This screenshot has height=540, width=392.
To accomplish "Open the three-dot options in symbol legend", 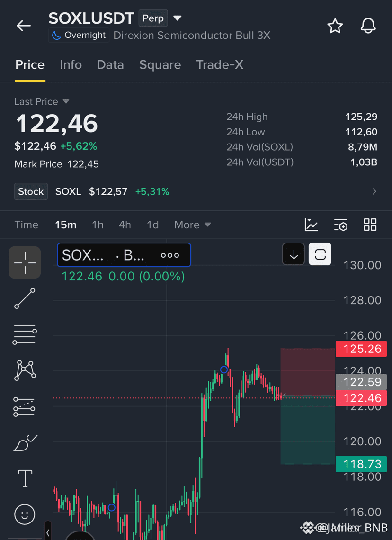I will coord(170,255).
